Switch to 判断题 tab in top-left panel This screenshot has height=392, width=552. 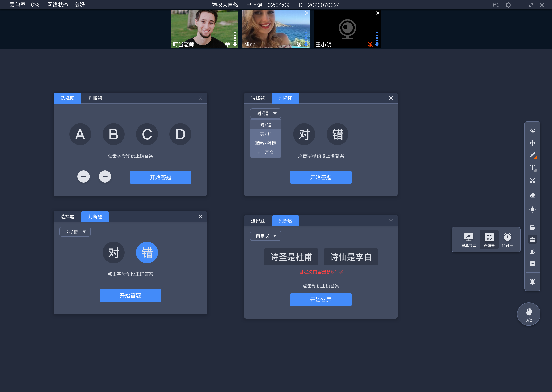pyautogui.click(x=95, y=98)
